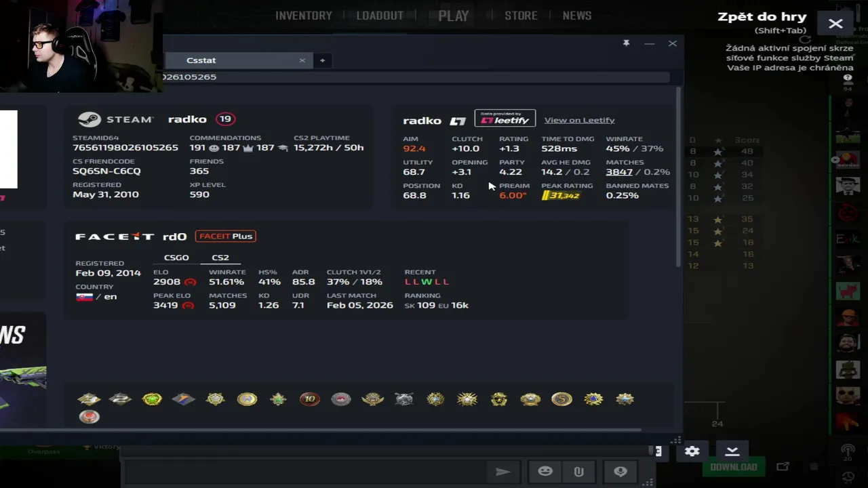Click the CS2 playtime 15,272h / 50h
868x488 pixels.
329,148
